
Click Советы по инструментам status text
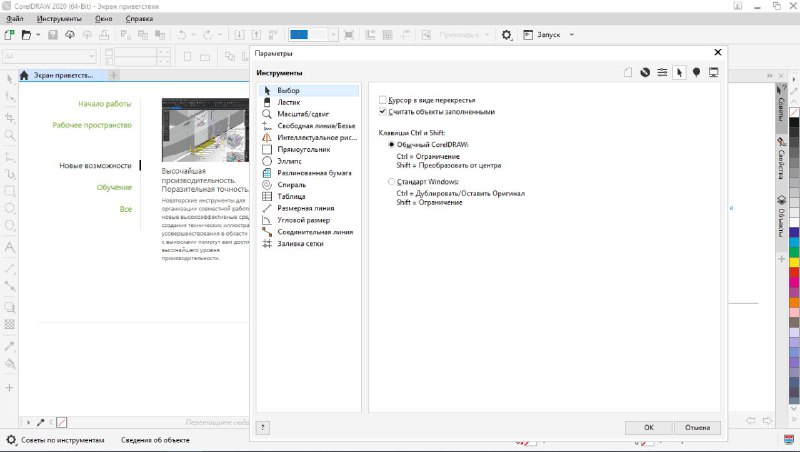[x=63, y=440]
